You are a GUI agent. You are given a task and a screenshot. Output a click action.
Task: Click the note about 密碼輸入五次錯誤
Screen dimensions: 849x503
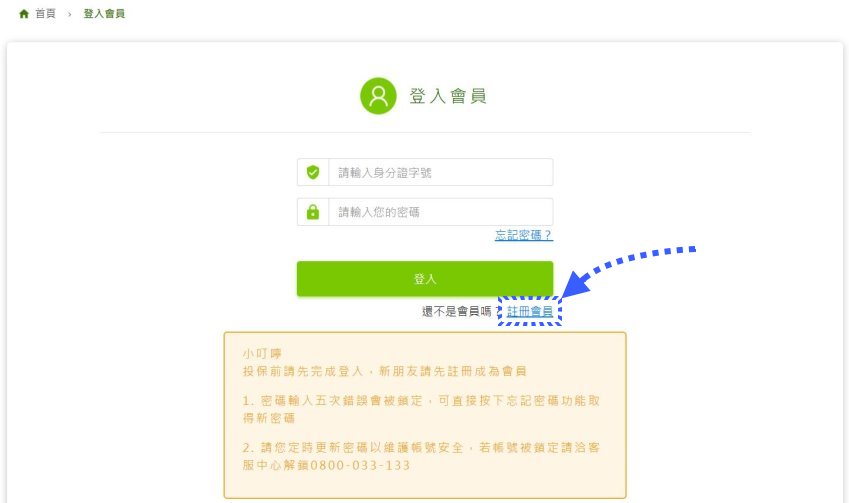[421, 409]
